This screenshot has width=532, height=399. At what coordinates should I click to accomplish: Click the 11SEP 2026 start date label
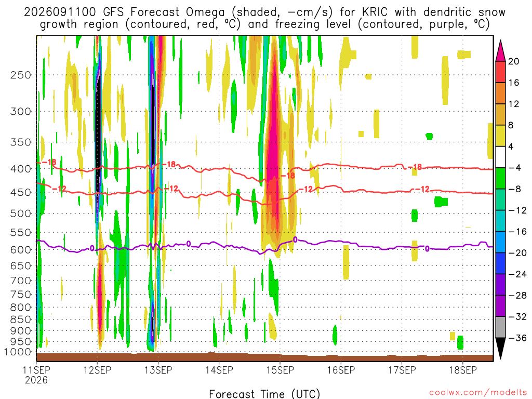click(36, 375)
